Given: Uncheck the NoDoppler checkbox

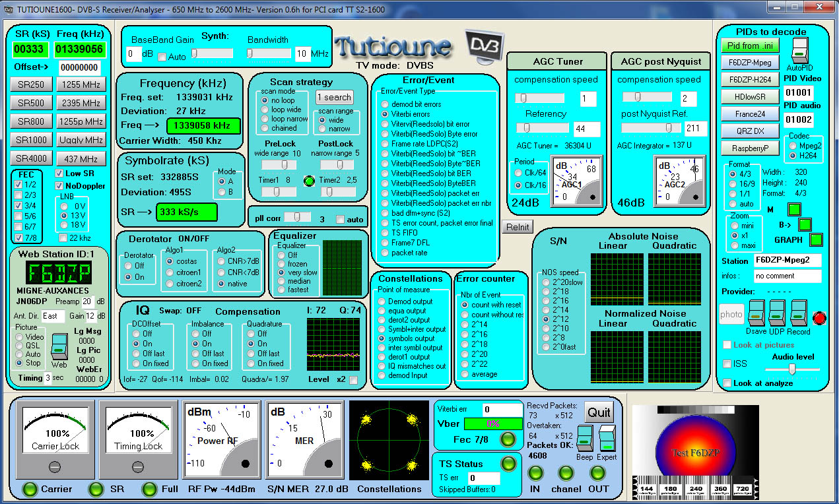Looking at the screenshot, I should pyautogui.click(x=59, y=186).
